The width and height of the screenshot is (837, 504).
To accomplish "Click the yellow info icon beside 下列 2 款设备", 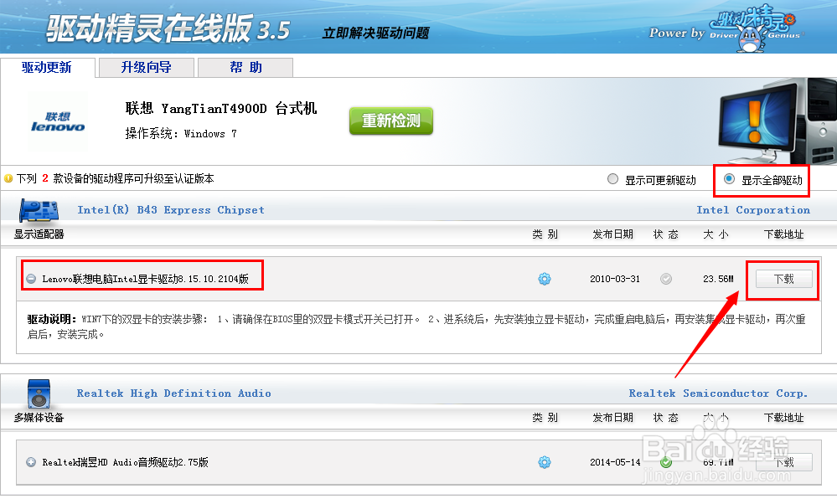I will coord(8,178).
